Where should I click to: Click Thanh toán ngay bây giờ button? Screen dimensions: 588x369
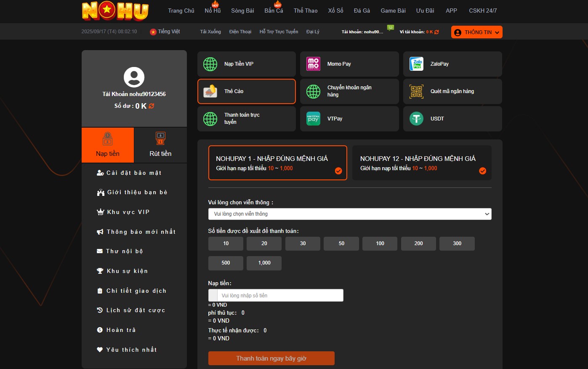click(271, 358)
